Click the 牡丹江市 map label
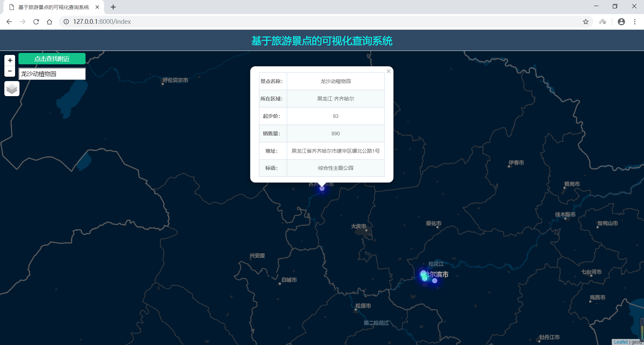 (x=549, y=337)
